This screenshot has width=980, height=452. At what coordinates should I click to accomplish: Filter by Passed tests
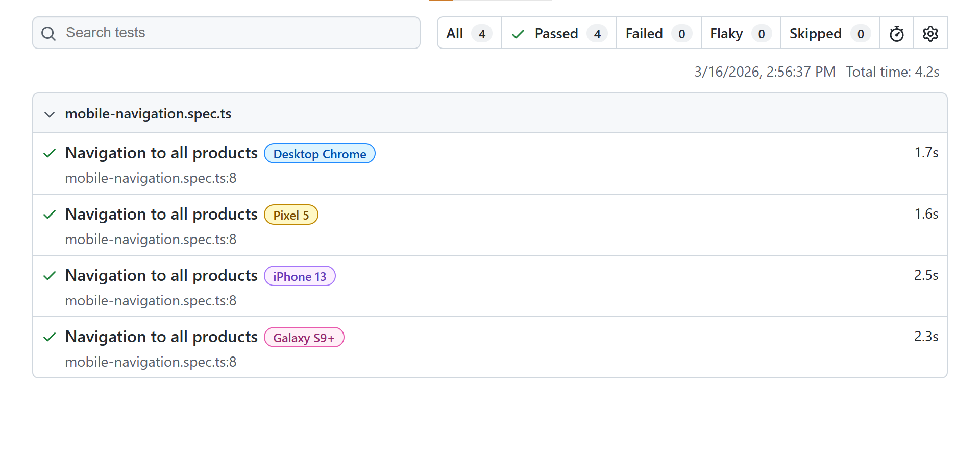(x=558, y=34)
